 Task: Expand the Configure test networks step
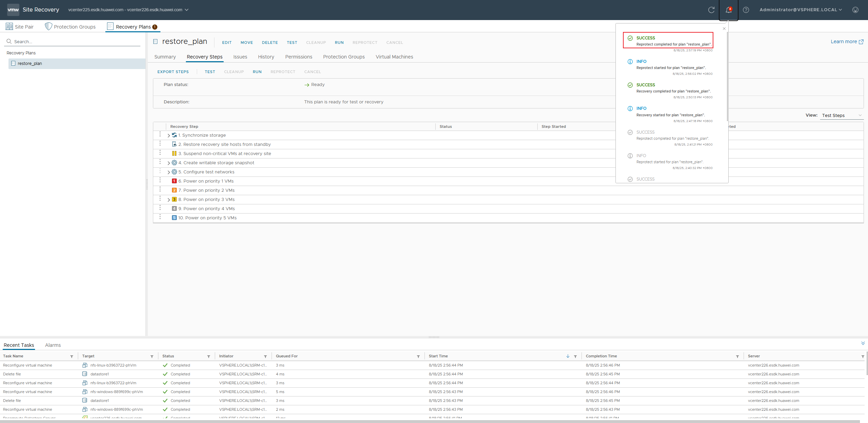(x=169, y=172)
